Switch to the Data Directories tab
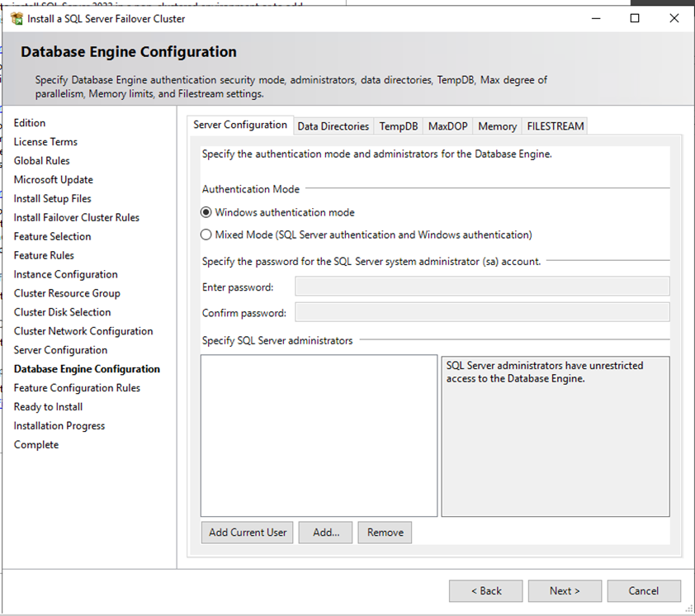 pos(333,126)
